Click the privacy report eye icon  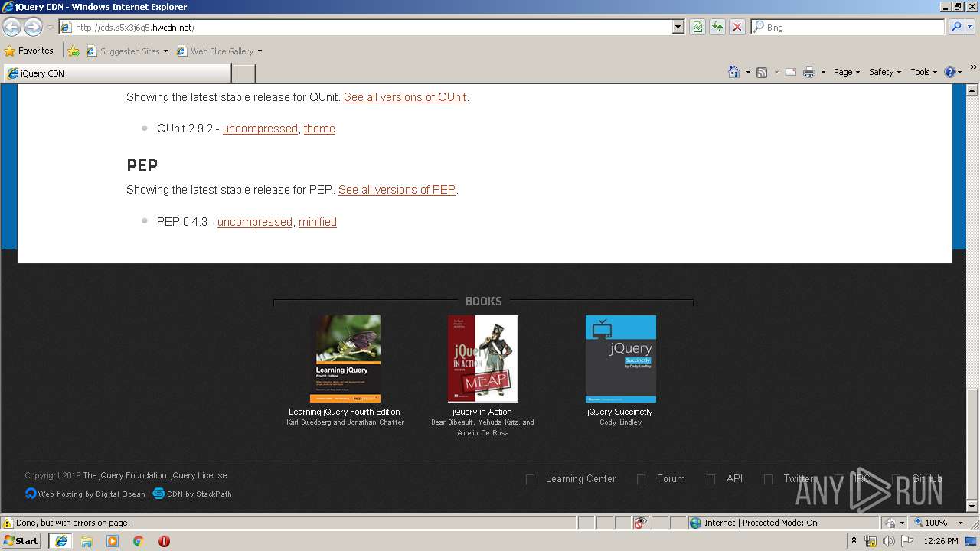(640, 523)
